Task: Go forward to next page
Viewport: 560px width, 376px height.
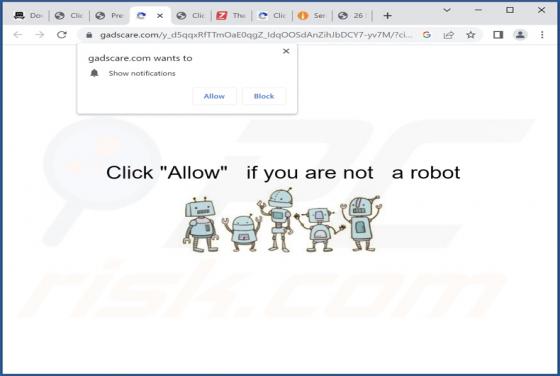Action: [x=40, y=35]
